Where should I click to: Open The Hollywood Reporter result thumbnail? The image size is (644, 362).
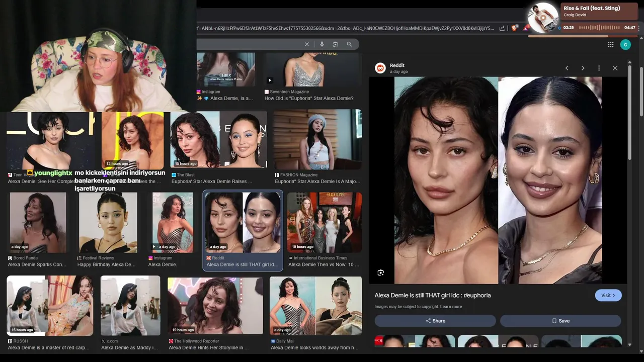215,306
